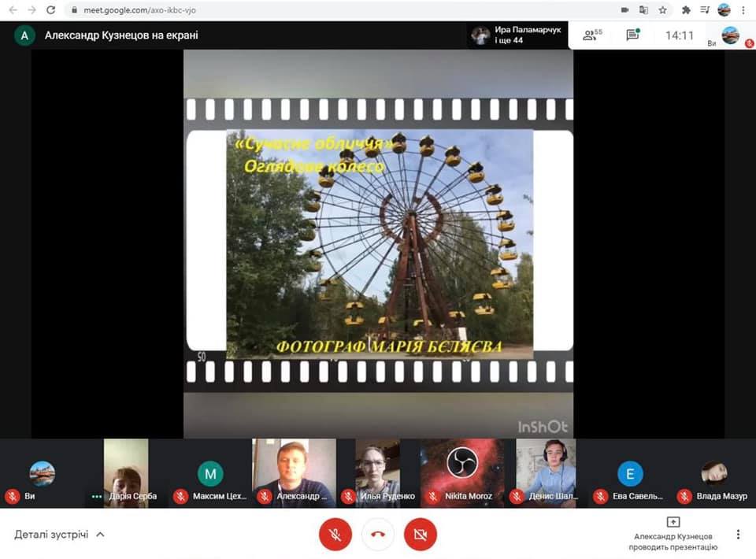Click the Александр Кузнецов presenting button
This screenshot has height=559, width=756.
pyautogui.click(x=673, y=534)
